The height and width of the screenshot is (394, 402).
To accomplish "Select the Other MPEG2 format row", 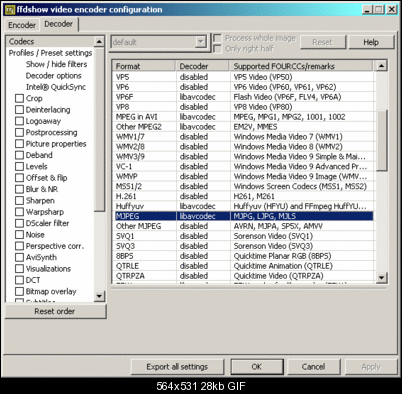I will pos(243,127).
